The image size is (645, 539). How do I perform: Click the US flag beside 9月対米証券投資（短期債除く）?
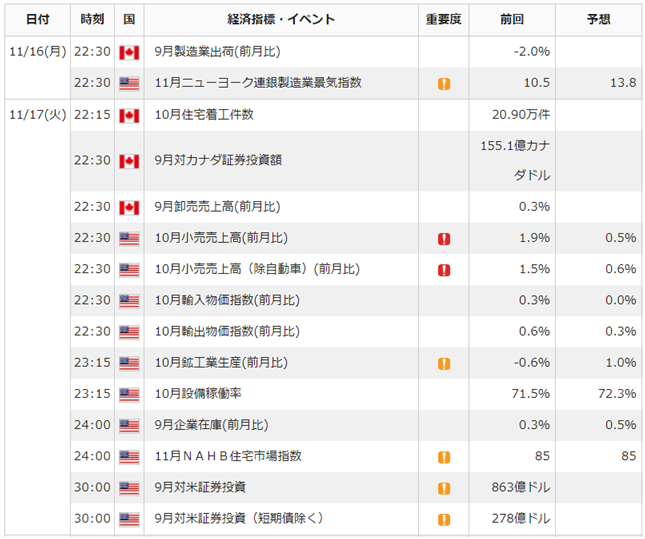pos(129,520)
